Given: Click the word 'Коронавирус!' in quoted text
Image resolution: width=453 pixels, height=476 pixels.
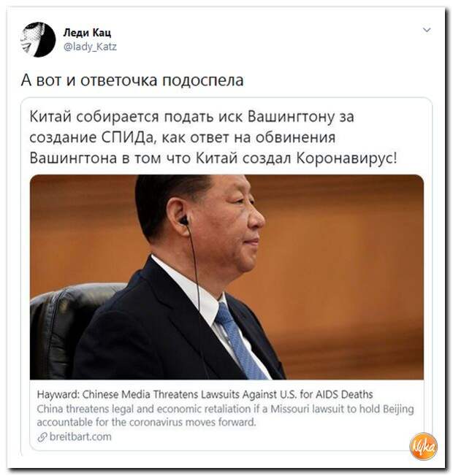Looking at the screenshot, I should 346,158.
